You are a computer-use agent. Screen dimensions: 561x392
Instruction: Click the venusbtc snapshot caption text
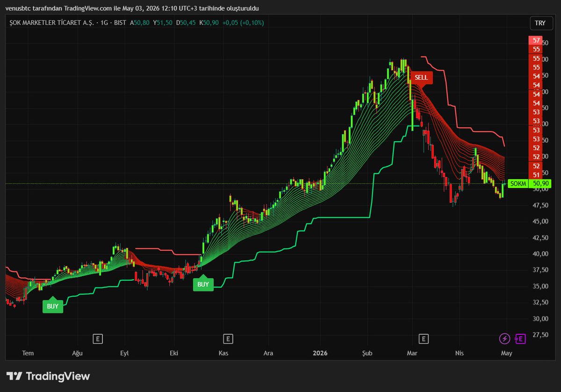tap(132, 8)
